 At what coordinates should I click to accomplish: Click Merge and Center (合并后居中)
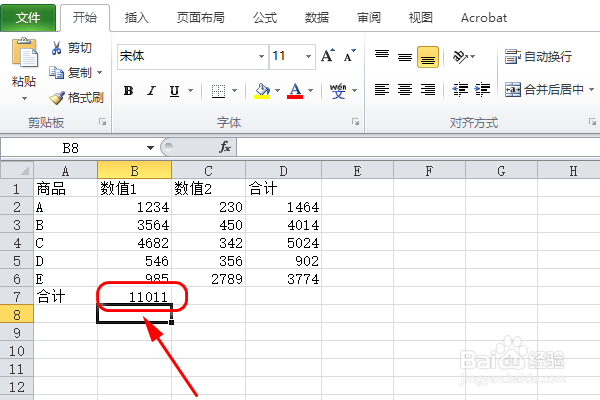[x=544, y=90]
